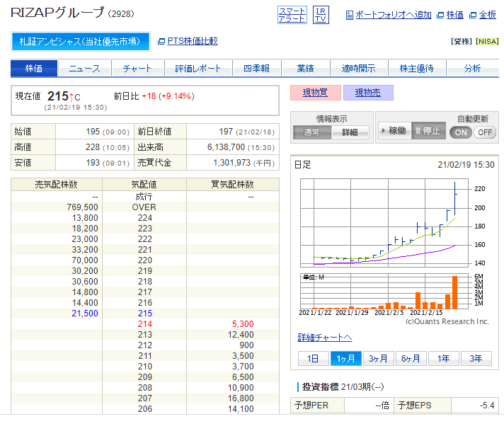
Task: Select 1日 chart range
Action: point(314,358)
